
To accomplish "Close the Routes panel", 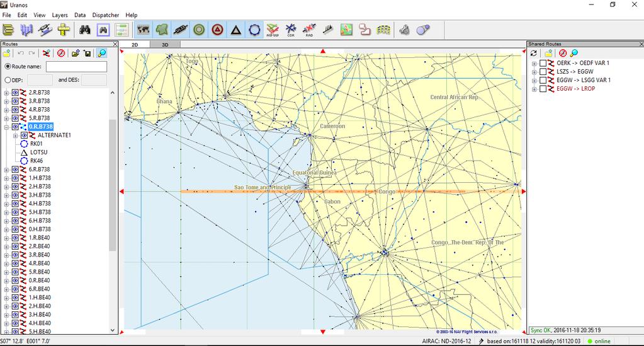I will (115, 44).
